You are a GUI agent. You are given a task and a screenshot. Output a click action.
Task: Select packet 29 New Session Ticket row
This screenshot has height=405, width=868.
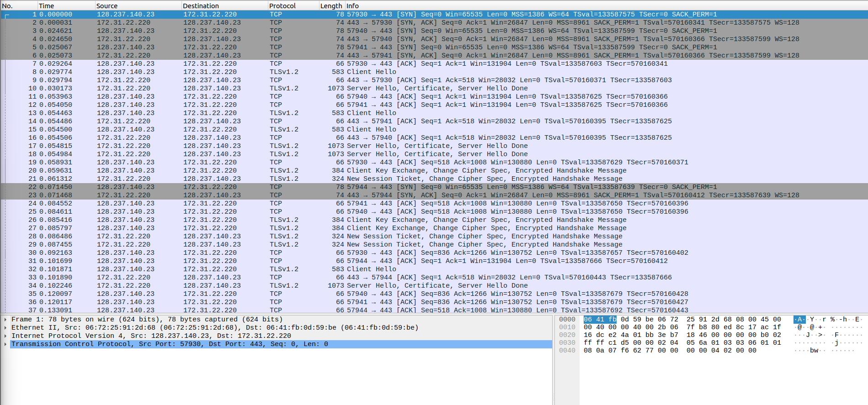click(434, 245)
